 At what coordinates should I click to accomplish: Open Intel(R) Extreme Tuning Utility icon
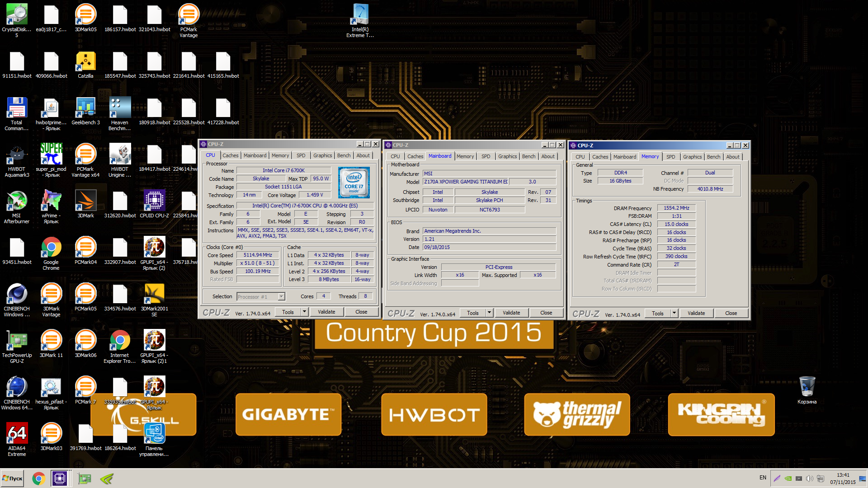(x=360, y=20)
